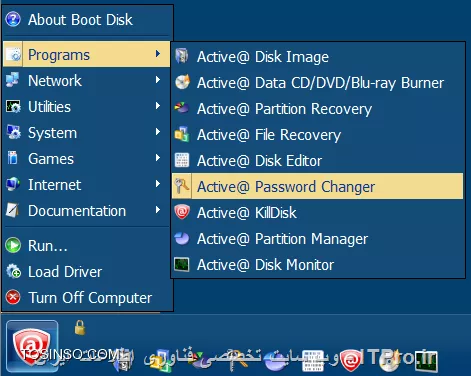
Task: Expand the Internet submenu arrow
Action: coord(158,184)
